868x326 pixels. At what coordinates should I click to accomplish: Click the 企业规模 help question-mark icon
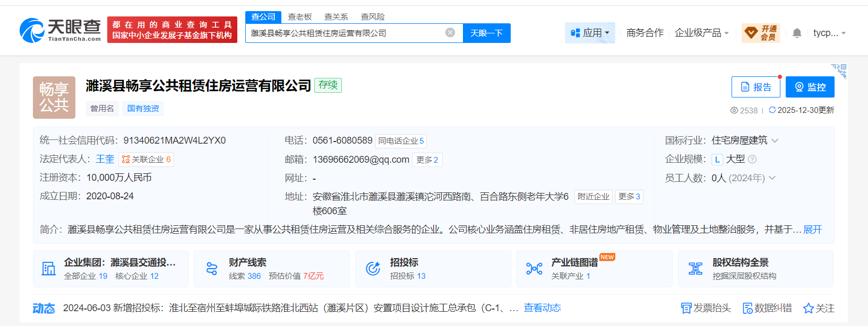tap(752, 159)
